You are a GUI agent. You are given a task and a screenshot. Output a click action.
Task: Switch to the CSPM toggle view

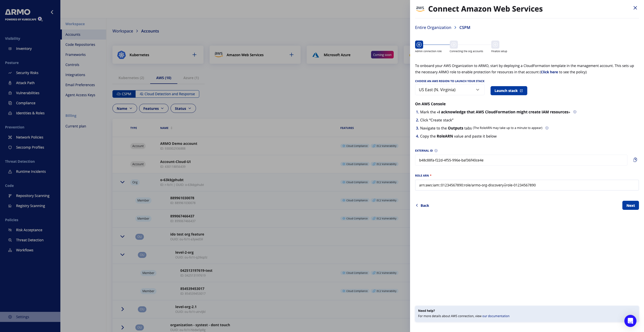coord(124,94)
